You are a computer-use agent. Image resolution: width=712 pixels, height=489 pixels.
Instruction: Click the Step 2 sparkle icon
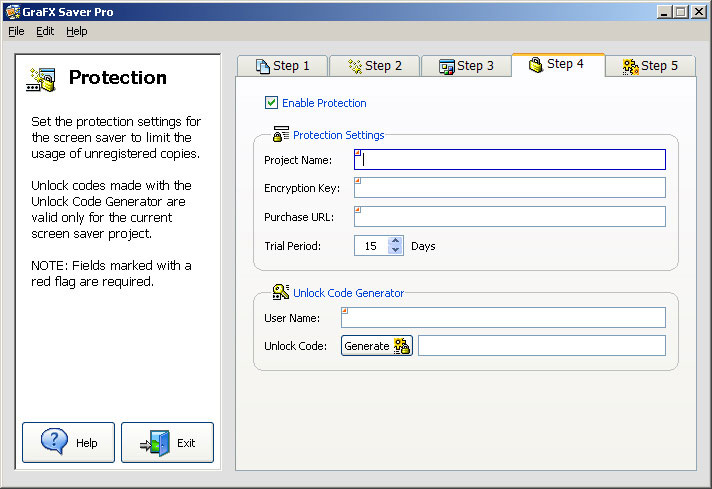(x=355, y=66)
